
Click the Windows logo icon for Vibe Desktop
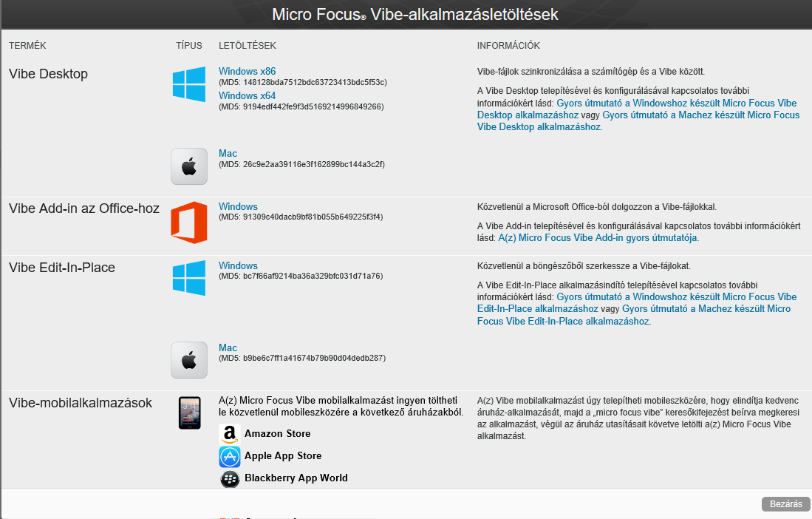[x=189, y=84]
